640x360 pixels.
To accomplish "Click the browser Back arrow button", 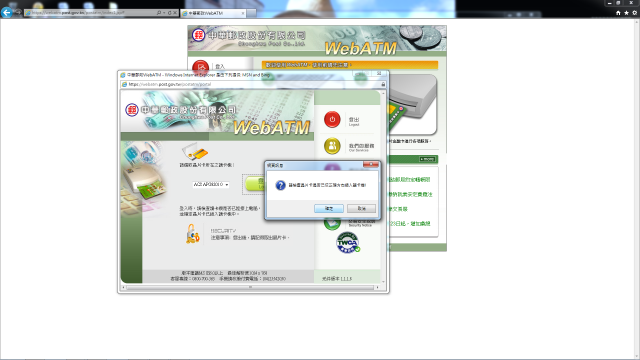I will [x=6, y=12].
